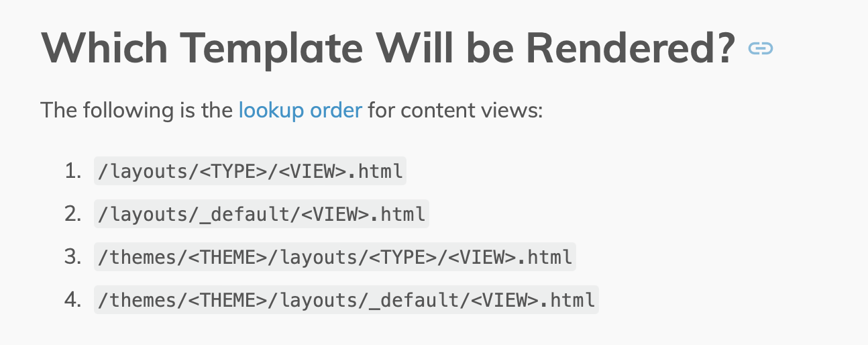This screenshot has height=345, width=868.
Task: Click the /themes/<THEME>/layouts/_default/<VIEW>.html path
Action: 346,300
